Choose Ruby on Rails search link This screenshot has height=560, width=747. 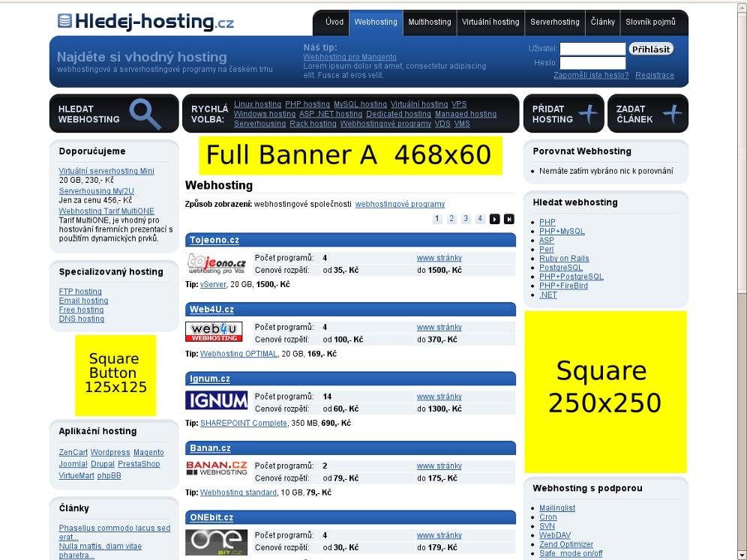[x=564, y=259]
